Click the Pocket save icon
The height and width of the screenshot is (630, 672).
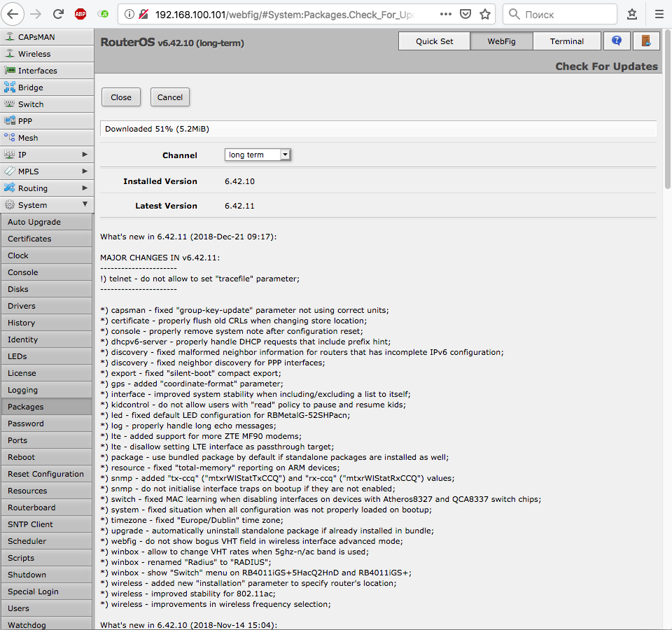[x=465, y=14]
